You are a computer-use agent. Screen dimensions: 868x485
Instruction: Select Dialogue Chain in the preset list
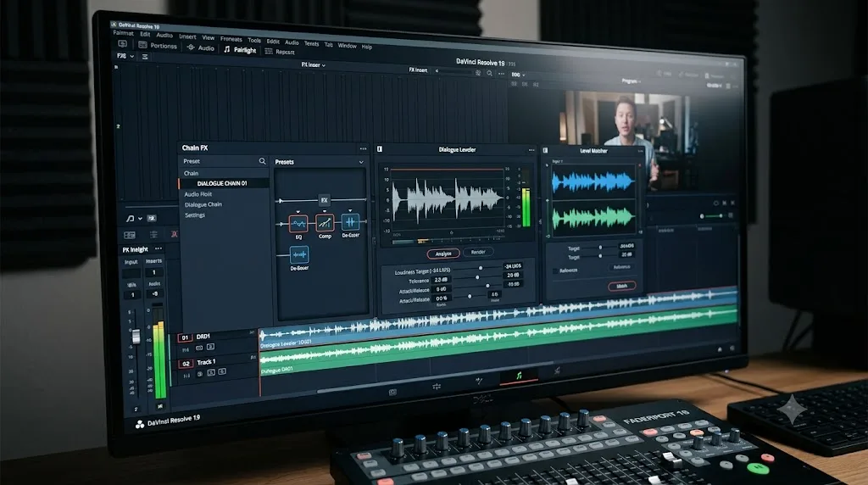click(x=203, y=204)
